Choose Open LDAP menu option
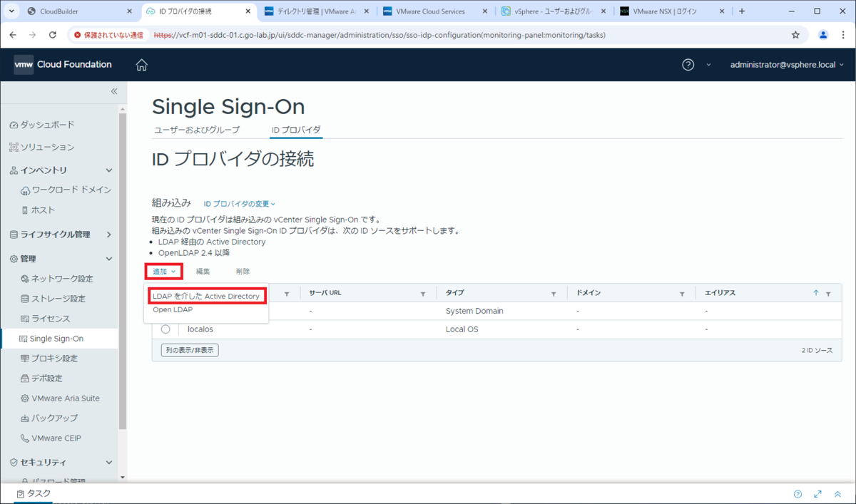Image resolution: width=856 pixels, height=504 pixels. coord(173,310)
